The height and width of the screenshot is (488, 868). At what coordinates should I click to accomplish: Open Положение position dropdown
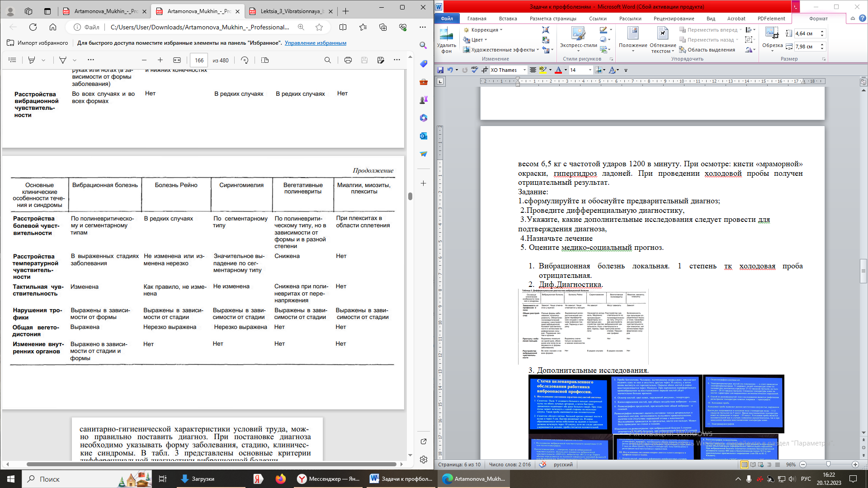(633, 40)
